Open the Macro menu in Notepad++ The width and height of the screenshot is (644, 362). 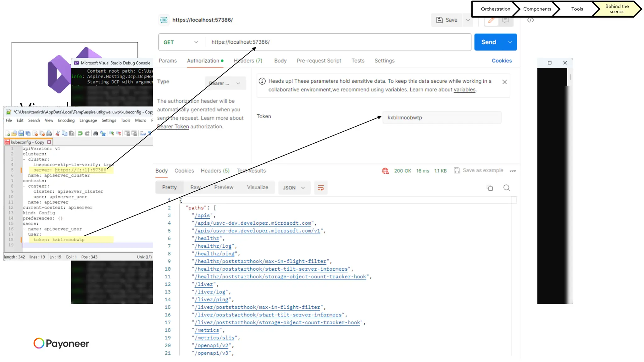141,120
